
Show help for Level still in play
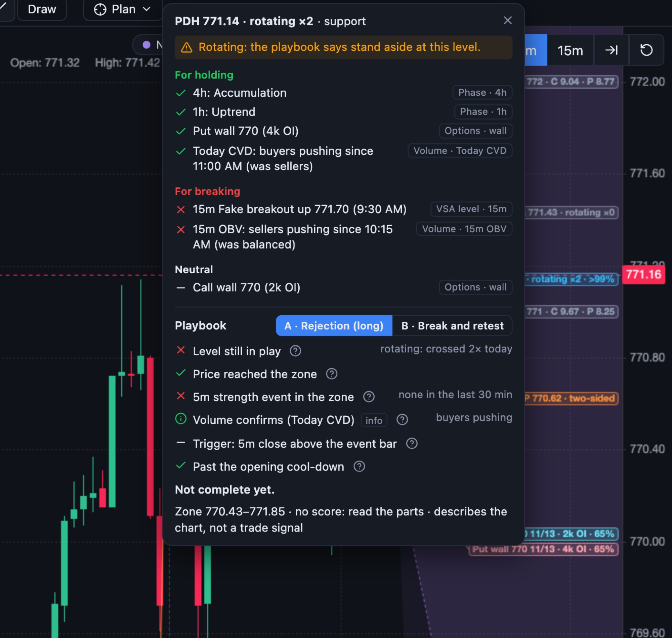point(295,351)
